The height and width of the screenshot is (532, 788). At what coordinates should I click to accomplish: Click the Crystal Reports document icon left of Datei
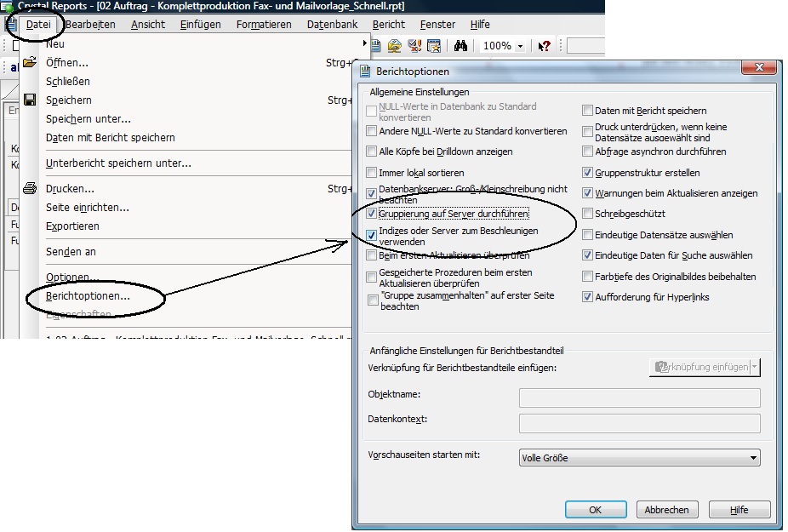tap(10, 24)
